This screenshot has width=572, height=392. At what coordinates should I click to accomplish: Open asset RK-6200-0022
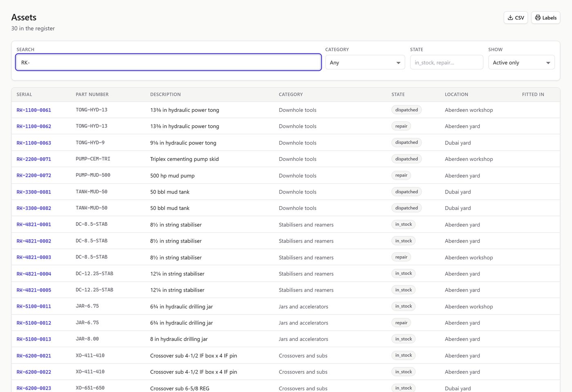click(34, 372)
